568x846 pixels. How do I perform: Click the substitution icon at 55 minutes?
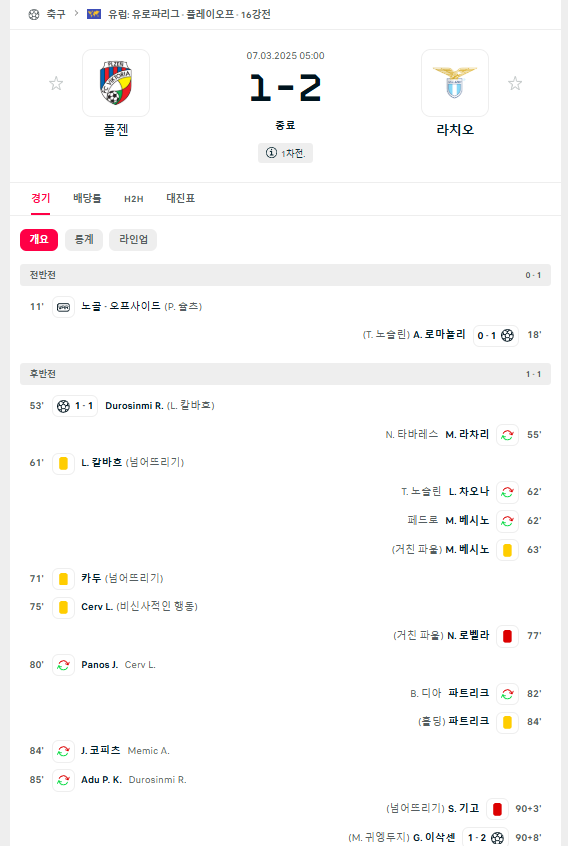pyautogui.click(x=507, y=435)
